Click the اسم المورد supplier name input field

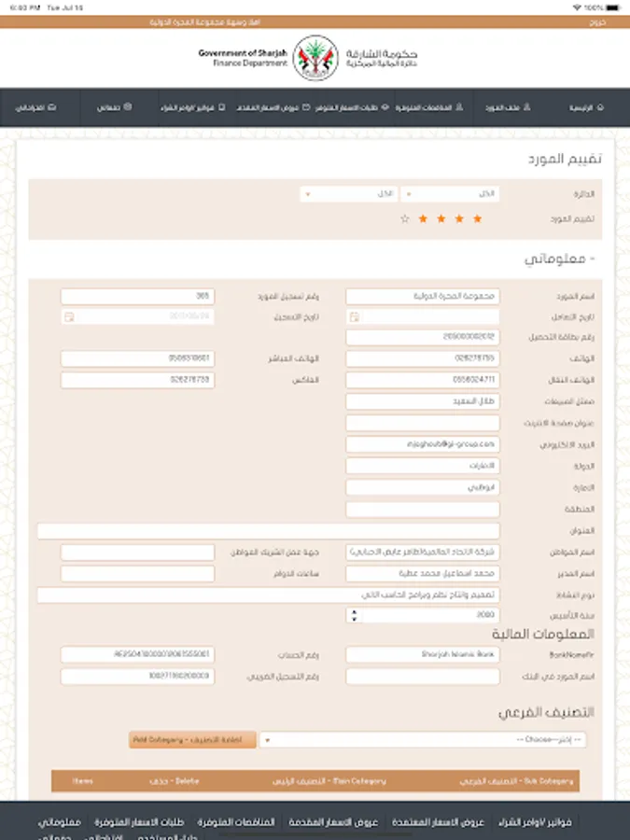423,296
